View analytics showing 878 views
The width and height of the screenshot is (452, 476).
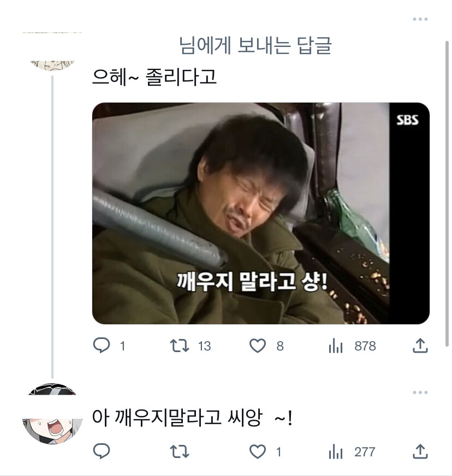(336, 346)
